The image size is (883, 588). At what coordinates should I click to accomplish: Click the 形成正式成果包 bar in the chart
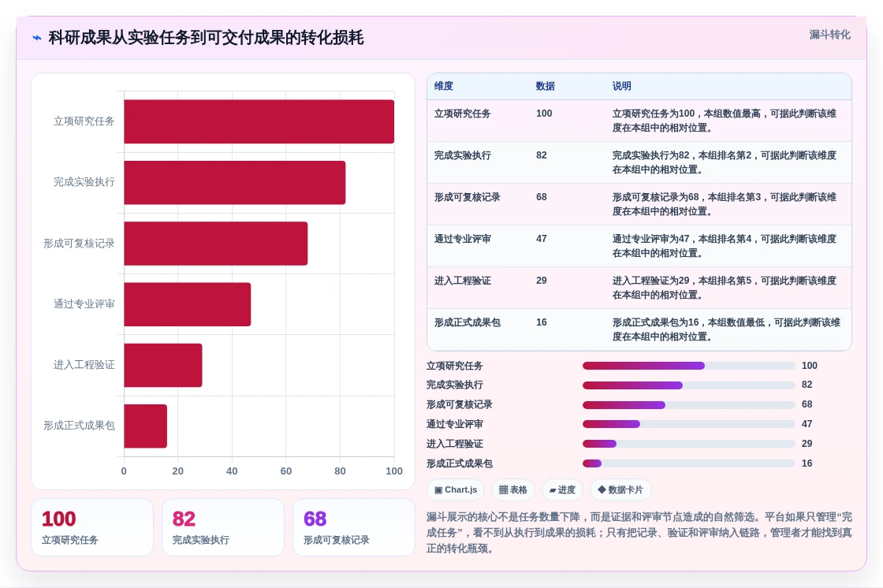(x=146, y=426)
